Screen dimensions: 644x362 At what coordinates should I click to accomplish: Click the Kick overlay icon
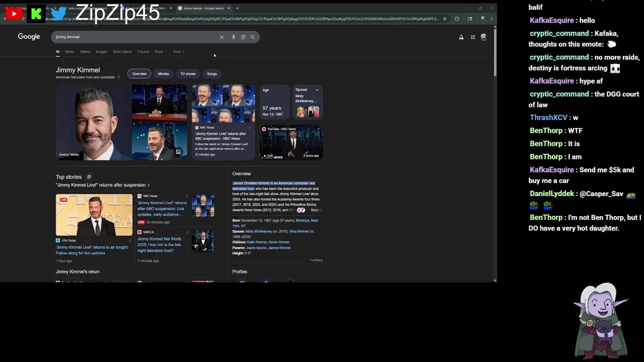[x=36, y=14]
